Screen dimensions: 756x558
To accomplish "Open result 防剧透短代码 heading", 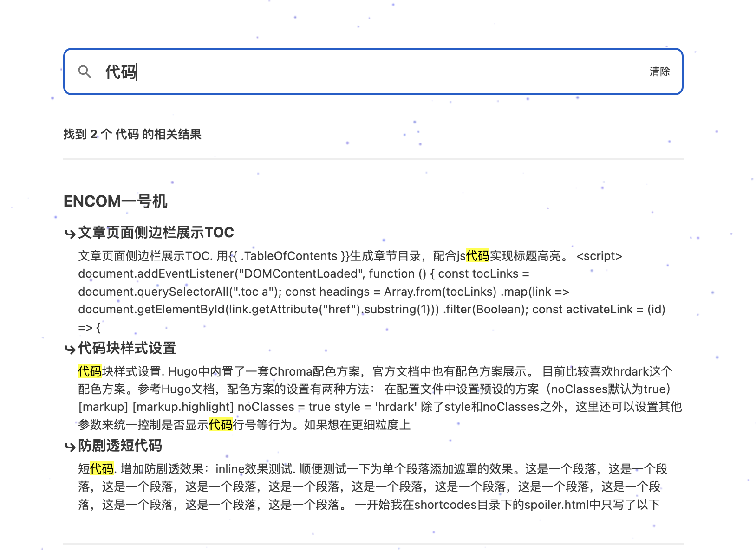I will 120,446.
